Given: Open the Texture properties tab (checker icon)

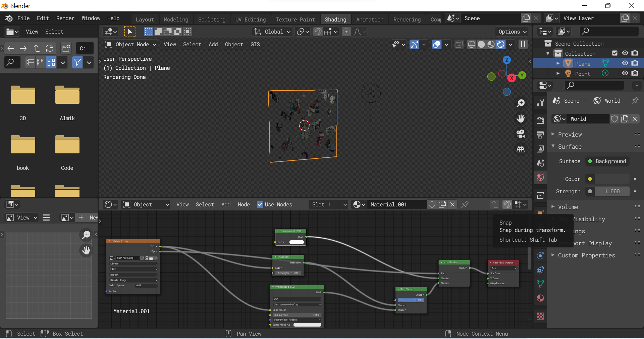Looking at the screenshot, I should 540,316.
